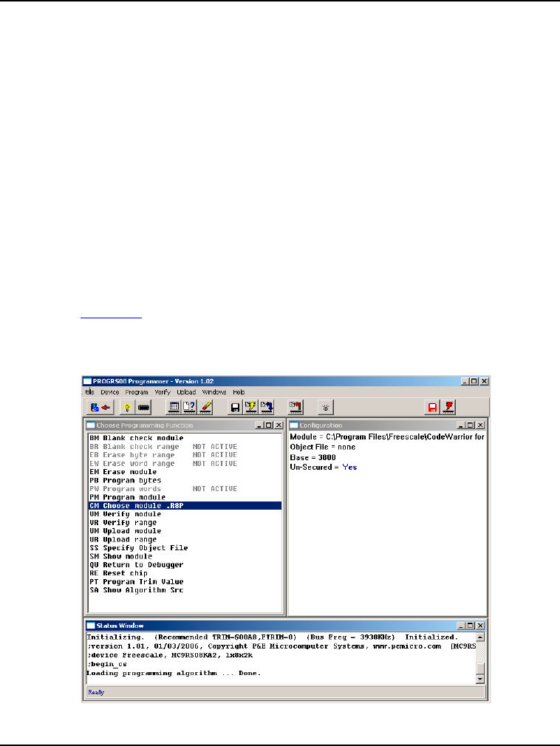Viewport: 560px width, 746px height.
Task: Click the S-record red arrow upload icon
Action: point(296,407)
